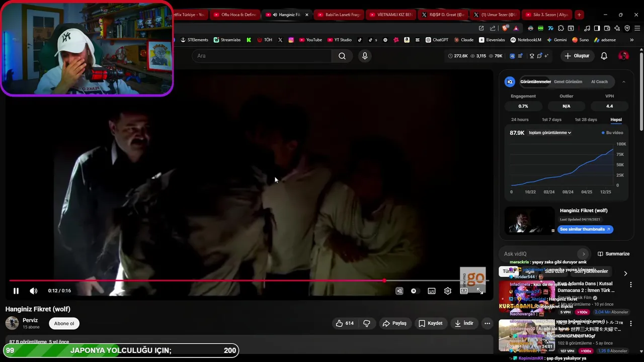Screen dimensions: 644x362
Task: Select the 1st 7 days range
Action: point(551,120)
